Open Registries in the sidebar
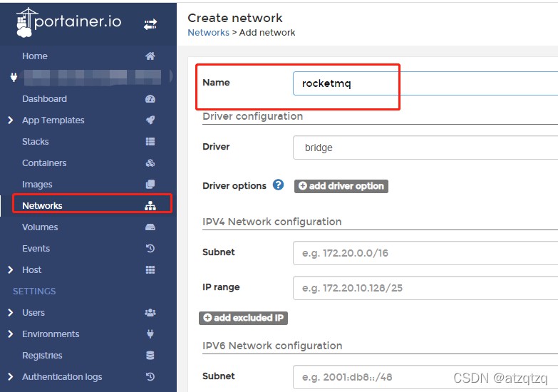The image size is (558, 392). (x=42, y=356)
